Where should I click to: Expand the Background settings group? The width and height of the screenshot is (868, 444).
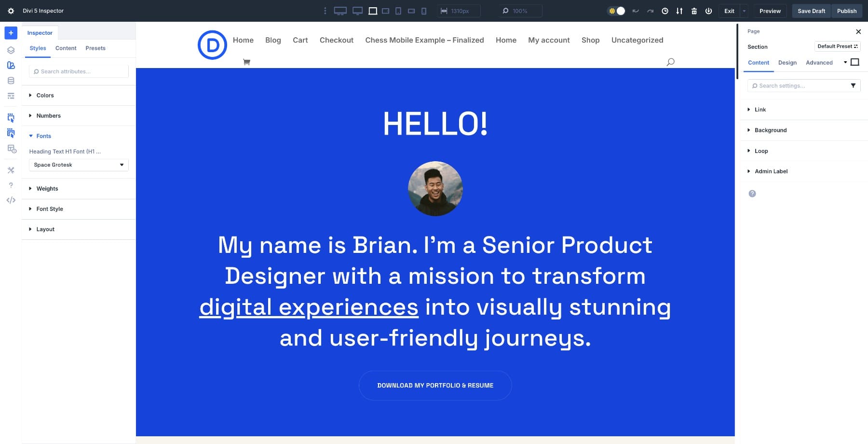pos(770,130)
